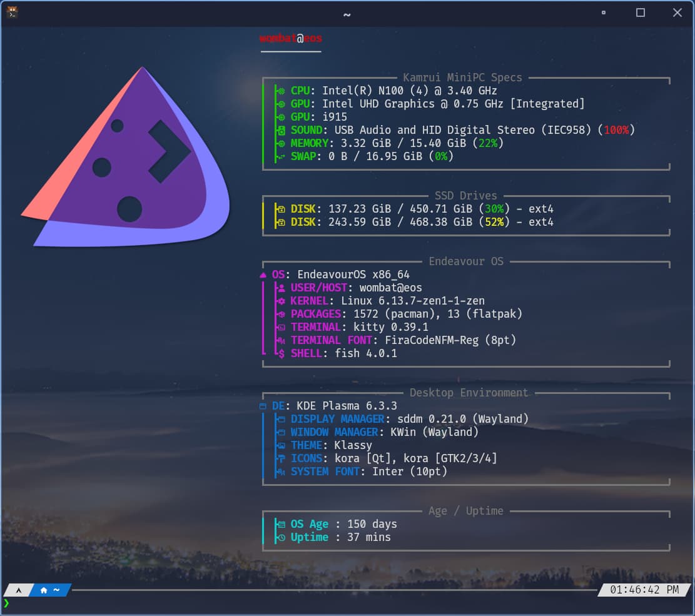
Task: Click the home directory icon in prompt
Action: coord(43,590)
